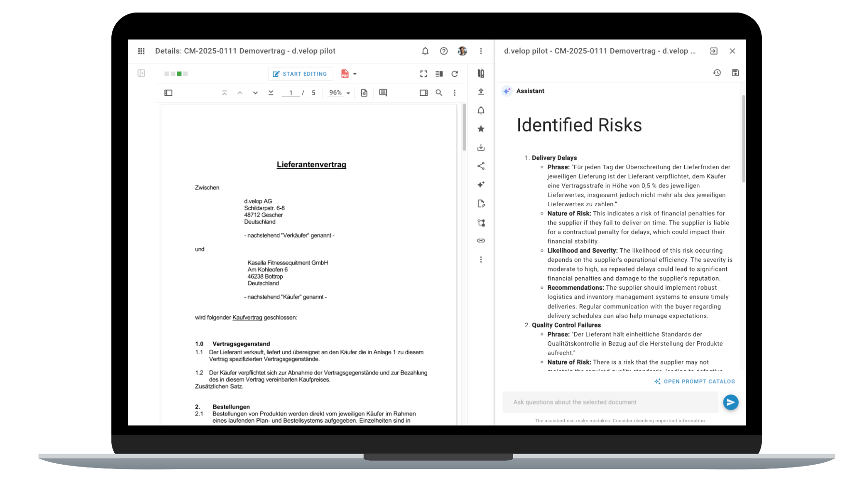
Task: Refresh the document viewer
Action: pos(455,74)
